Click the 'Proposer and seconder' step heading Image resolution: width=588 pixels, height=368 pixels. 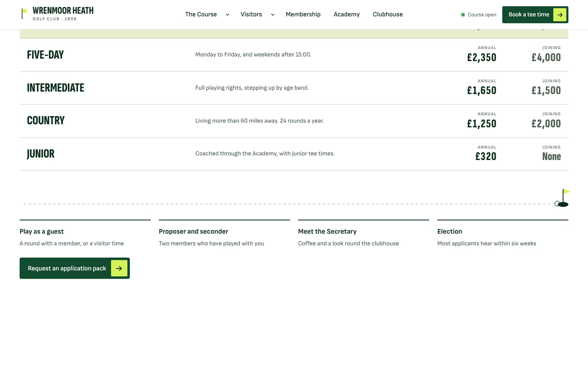193,232
